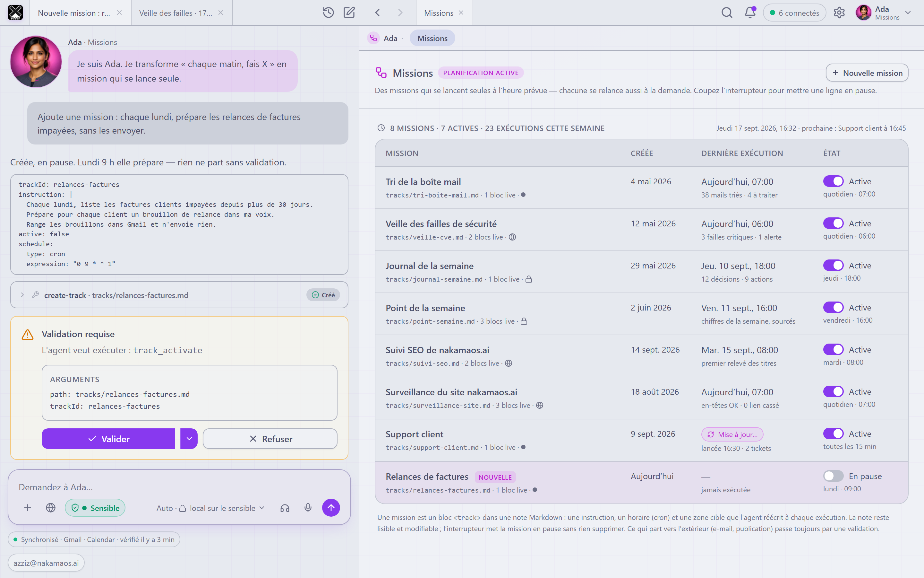Viewport: 924px width, 578px height.
Task: Select the Missions tab in top bar
Action: [x=444, y=13]
